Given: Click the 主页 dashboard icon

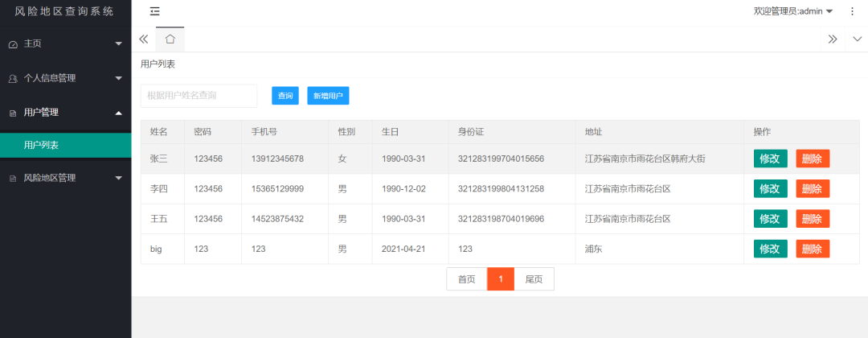Looking at the screenshot, I should pos(14,44).
